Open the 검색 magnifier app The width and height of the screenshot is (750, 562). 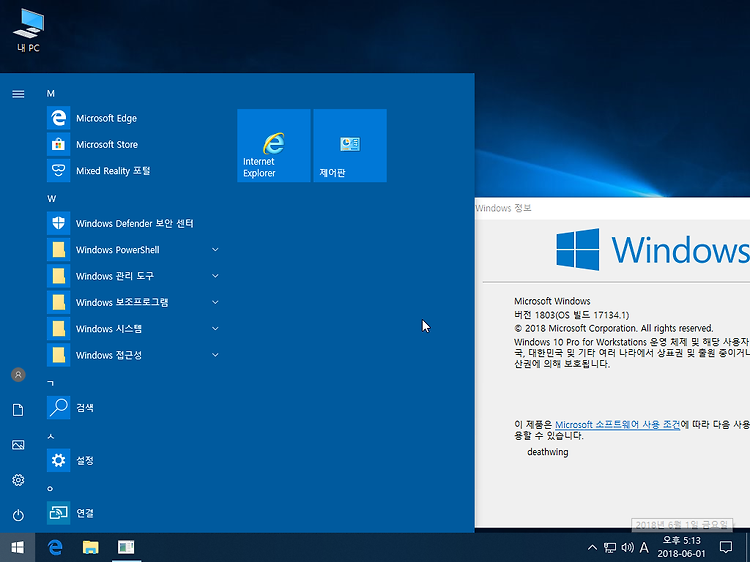point(133,408)
